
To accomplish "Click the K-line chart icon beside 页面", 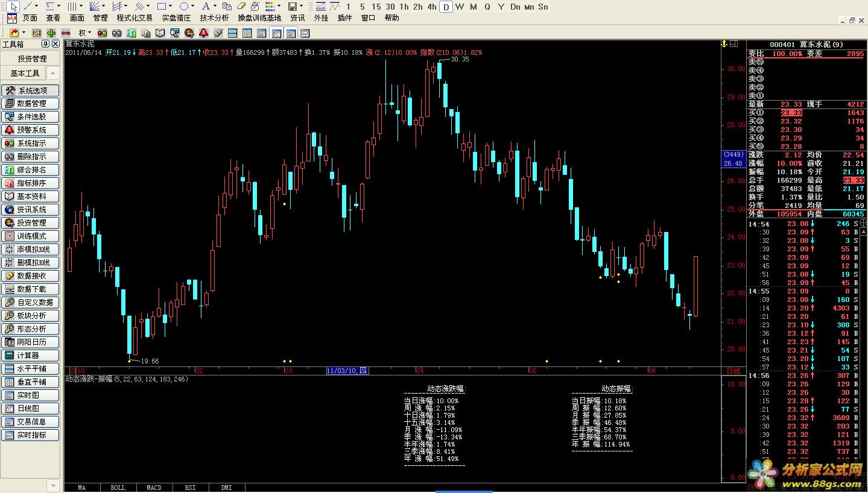I will tap(12, 18).
